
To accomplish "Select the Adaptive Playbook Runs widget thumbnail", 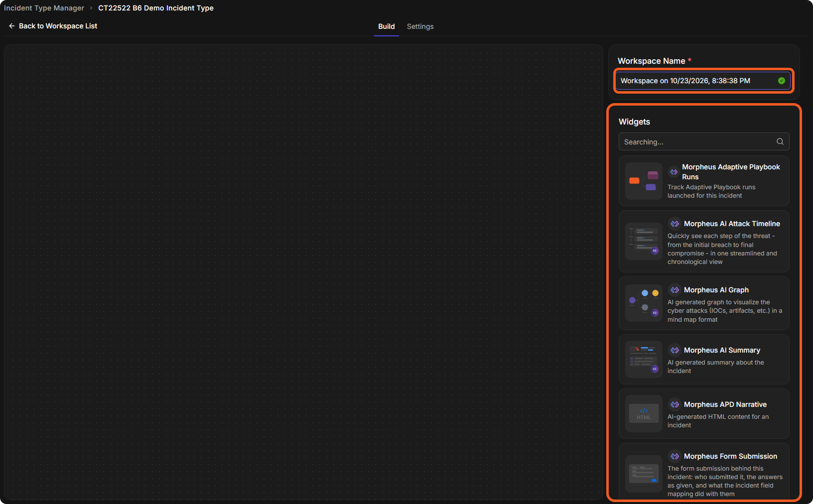I will 644,181.
